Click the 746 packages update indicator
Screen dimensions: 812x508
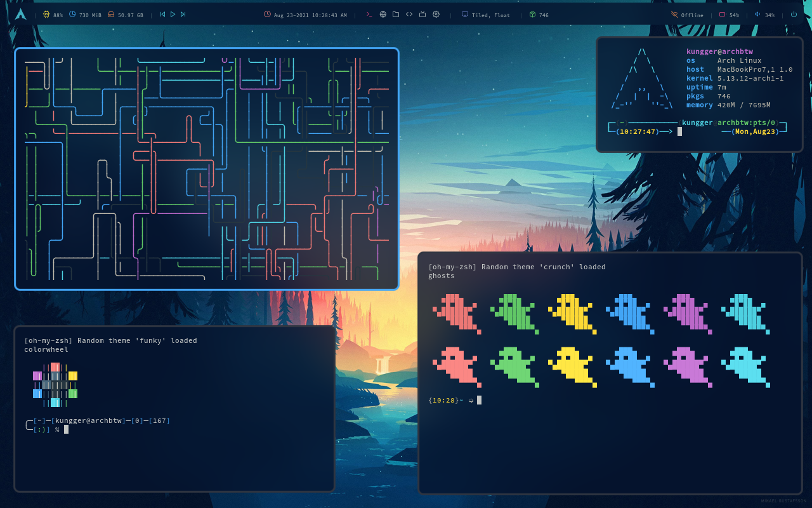(x=539, y=15)
